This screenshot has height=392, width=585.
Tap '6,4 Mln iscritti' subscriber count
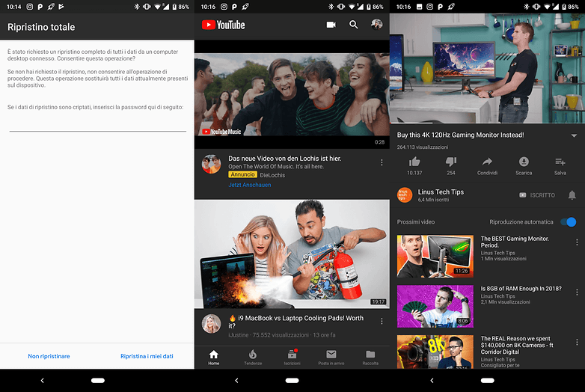pyautogui.click(x=433, y=200)
